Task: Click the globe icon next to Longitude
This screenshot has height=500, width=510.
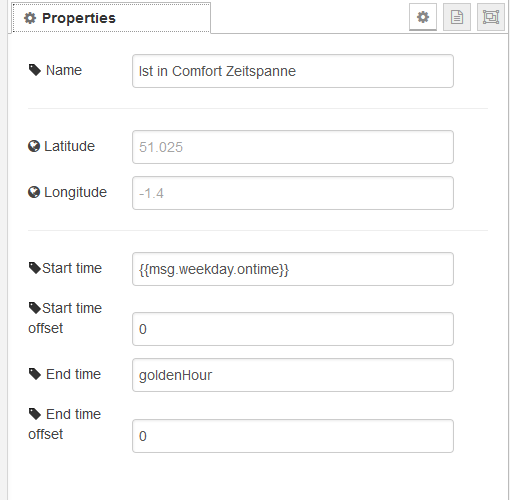Action: [34, 192]
